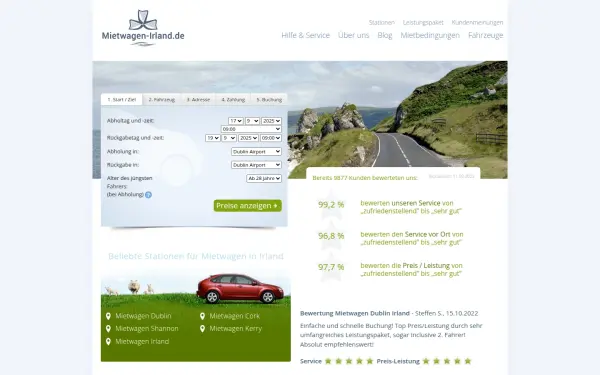Click the 97,7 % Preis / Leistung figure
This screenshot has width=600, height=375.
[331, 267]
